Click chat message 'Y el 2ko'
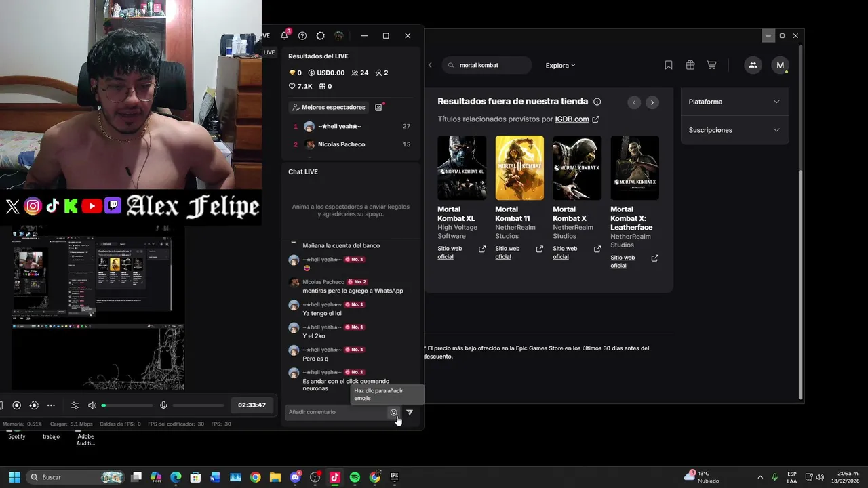 tap(314, 336)
